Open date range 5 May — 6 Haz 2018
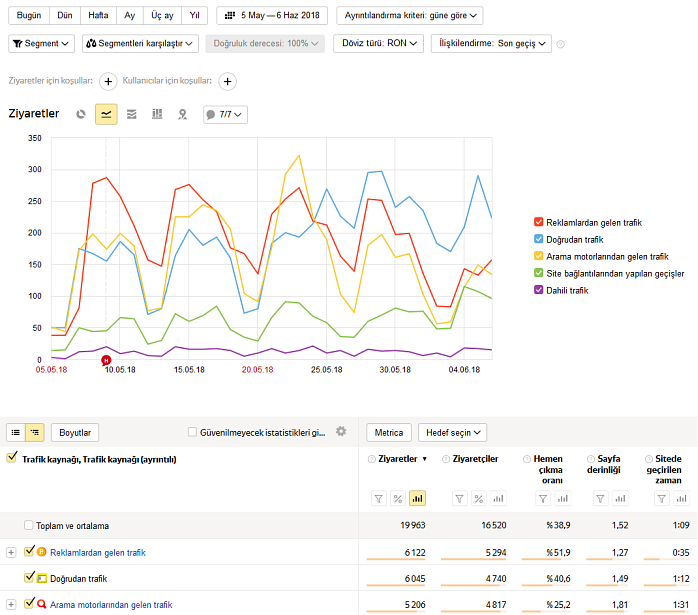The height and width of the screenshot is (615, 698). (272, 16)
